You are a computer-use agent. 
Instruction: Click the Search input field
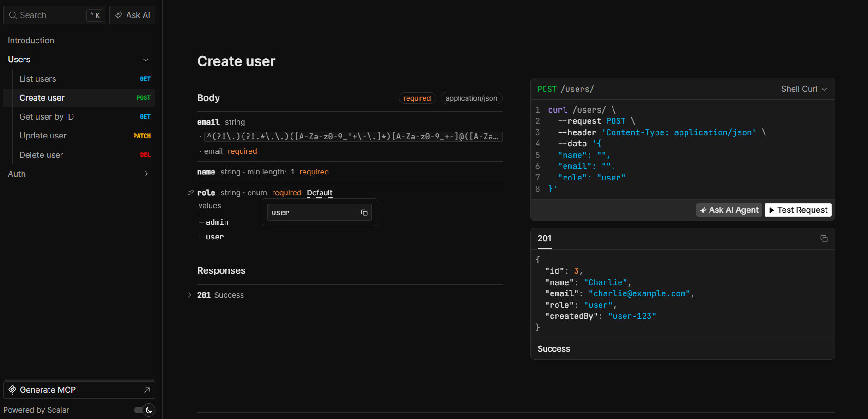click(55, 15)
